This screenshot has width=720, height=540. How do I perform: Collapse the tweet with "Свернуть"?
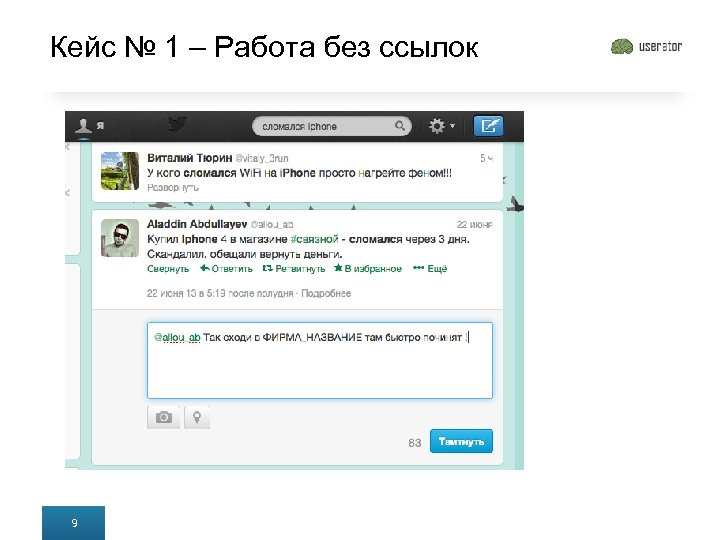tap(168, 269)
